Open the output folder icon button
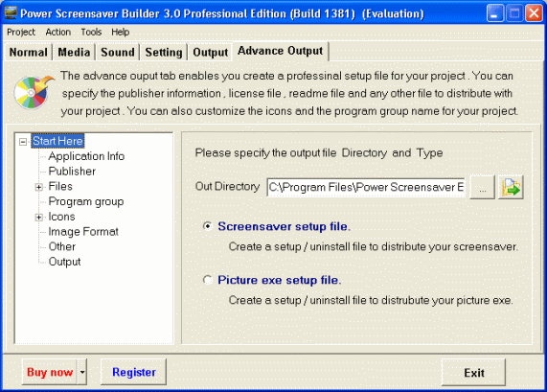 click(x=511, y=188)
